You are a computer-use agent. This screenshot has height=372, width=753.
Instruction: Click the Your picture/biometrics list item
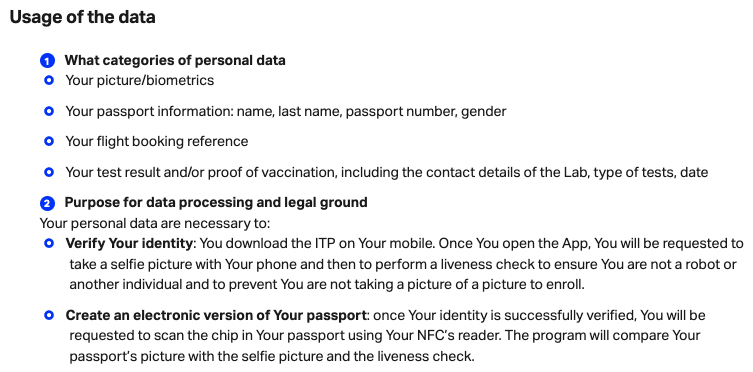[x=140, y=80]
